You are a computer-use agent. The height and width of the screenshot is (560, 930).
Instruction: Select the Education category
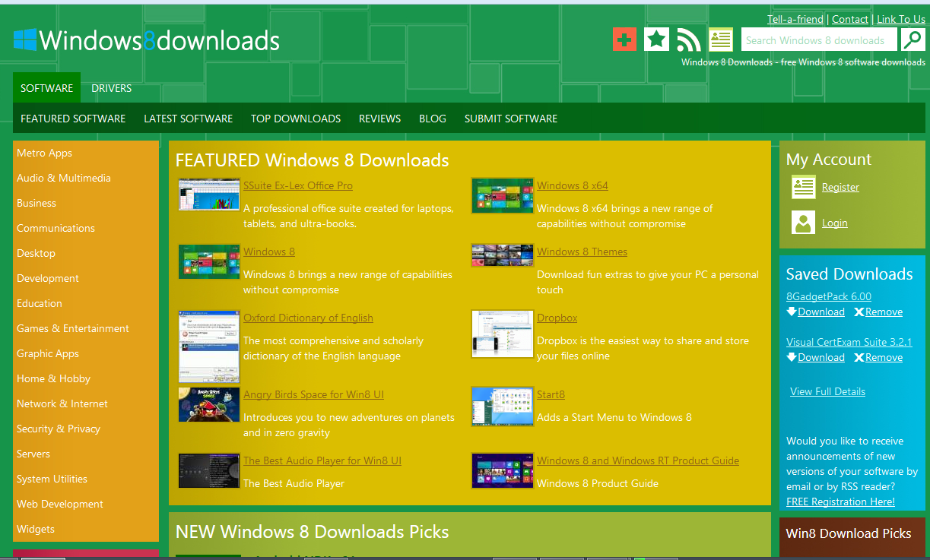point(40,303)
